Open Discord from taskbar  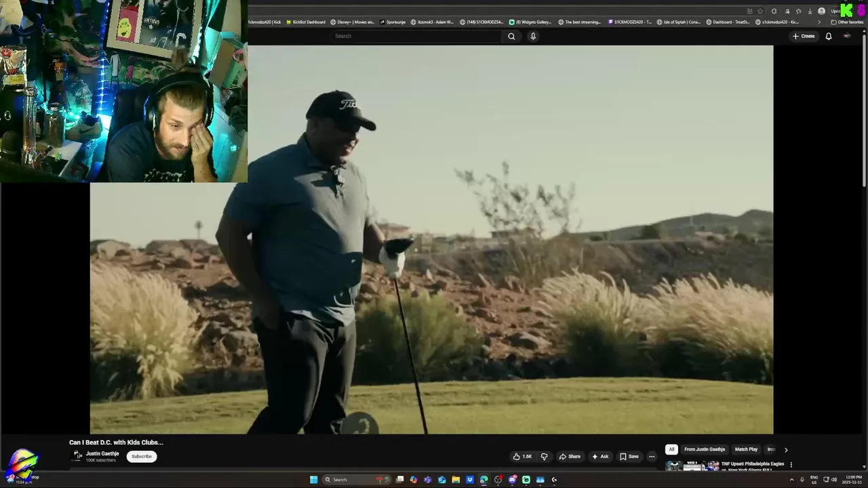point(512,480)
